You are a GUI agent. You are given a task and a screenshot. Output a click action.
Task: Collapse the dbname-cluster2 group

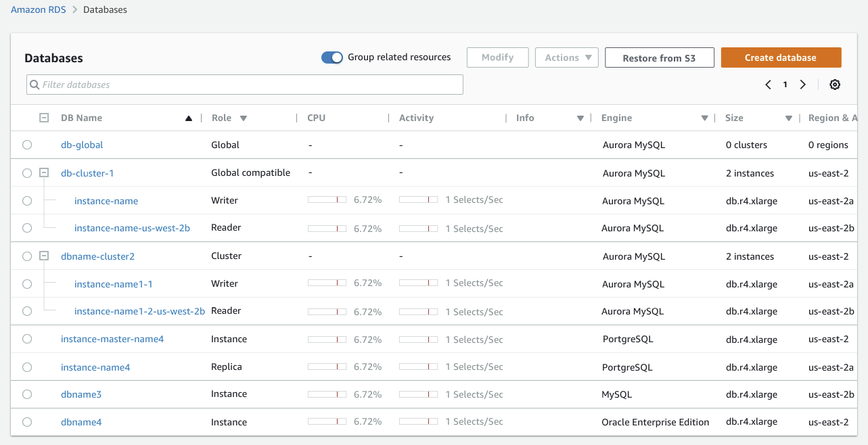tap(44, 256)
